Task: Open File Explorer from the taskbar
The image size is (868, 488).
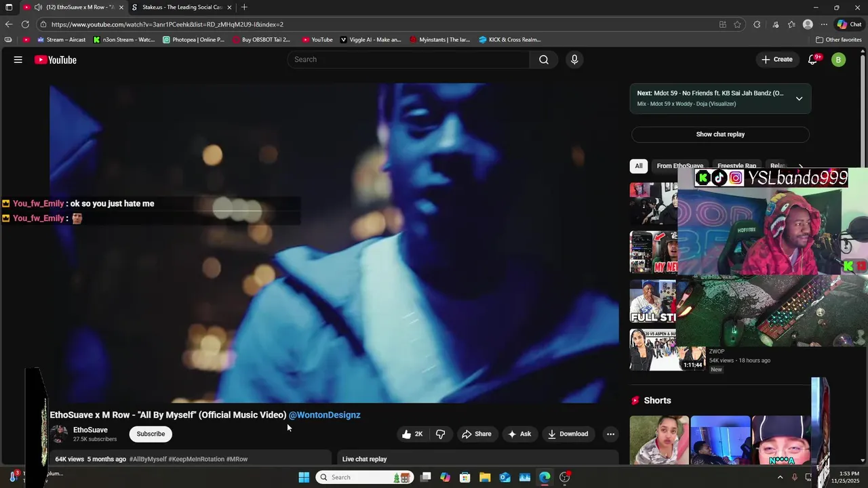Action: click(485, 477)
